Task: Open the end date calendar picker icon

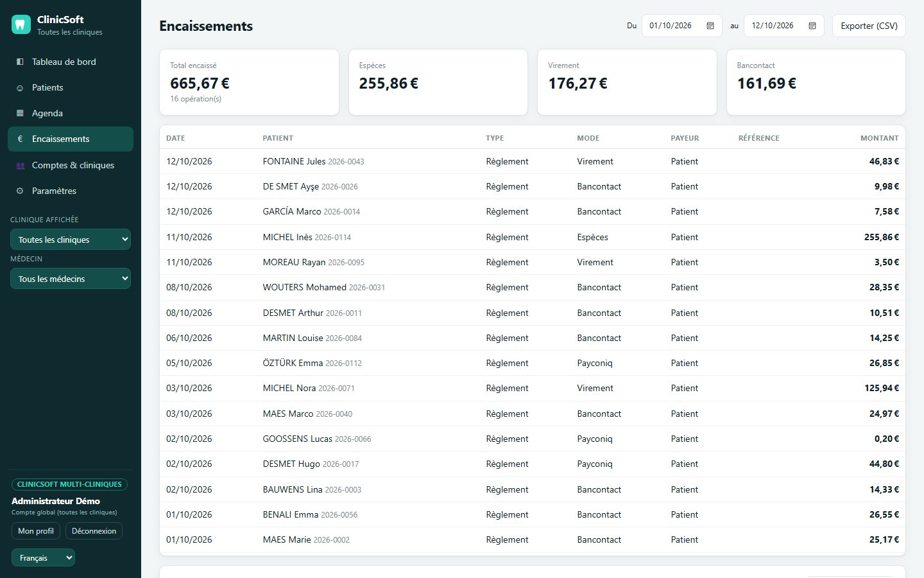Action: coord(812,26)
